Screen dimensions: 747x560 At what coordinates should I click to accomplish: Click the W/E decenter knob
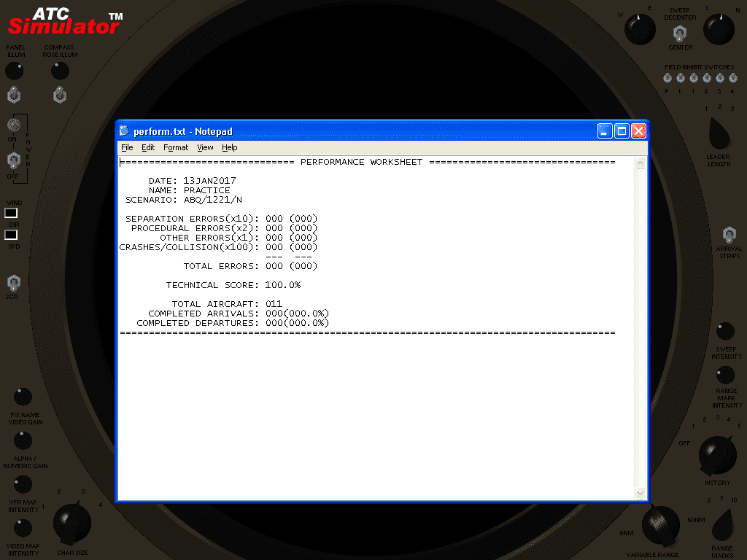click(x=640, y=30)
